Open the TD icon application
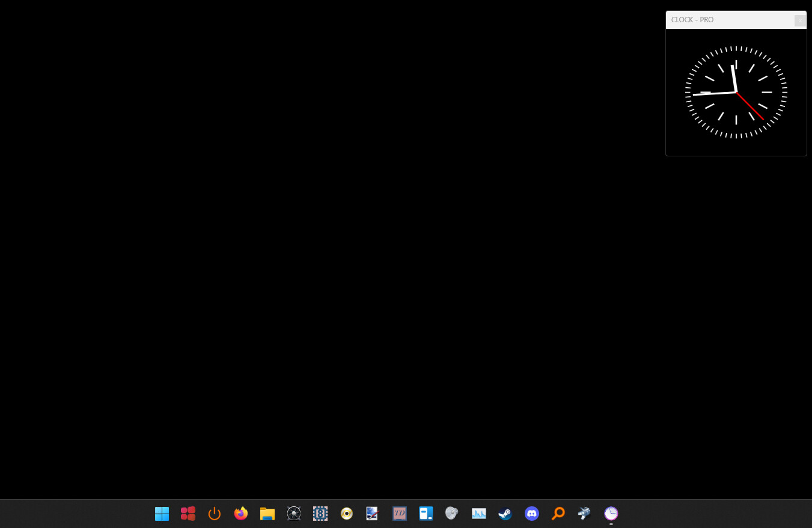 400,514
